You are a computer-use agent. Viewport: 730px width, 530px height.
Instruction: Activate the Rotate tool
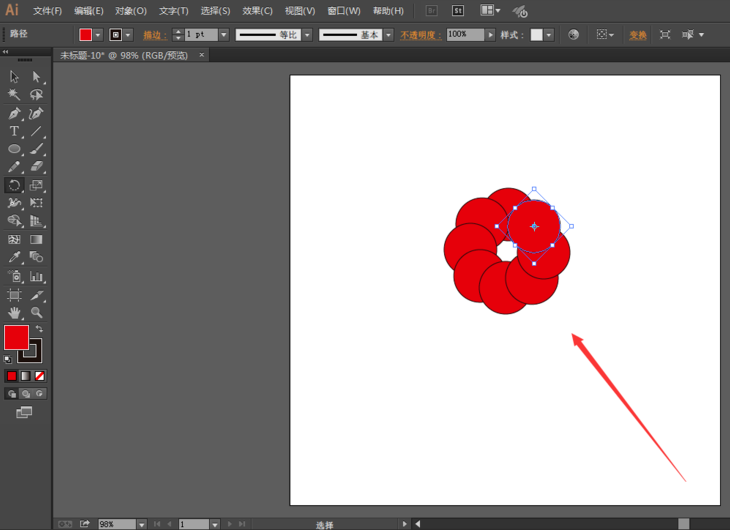[14, 185]
